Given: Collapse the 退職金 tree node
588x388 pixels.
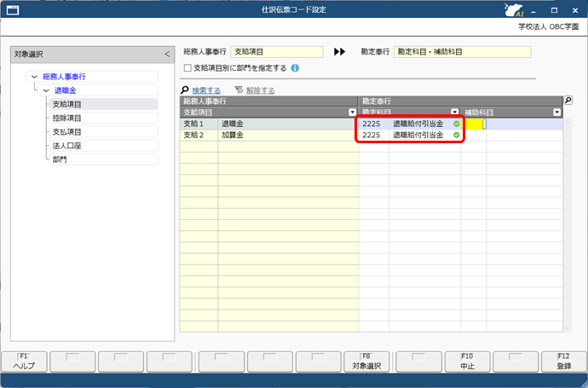Looking at the screenshot, I should pos(46,90).
